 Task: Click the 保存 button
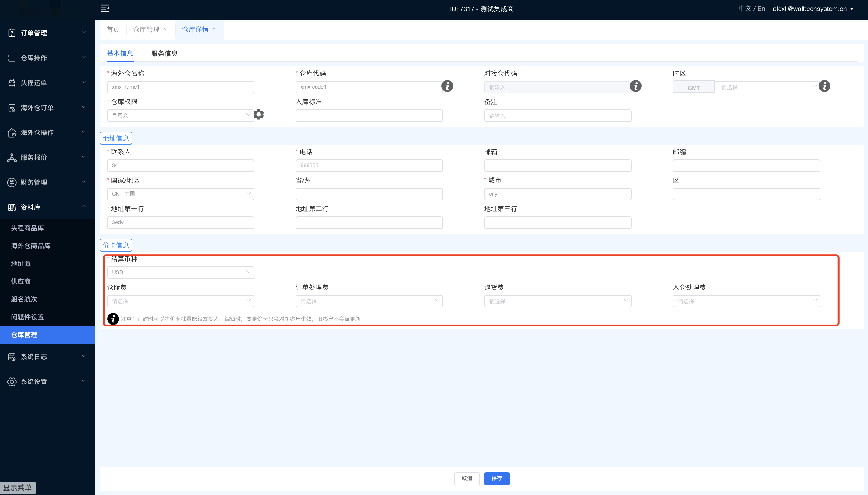(496, 478)
